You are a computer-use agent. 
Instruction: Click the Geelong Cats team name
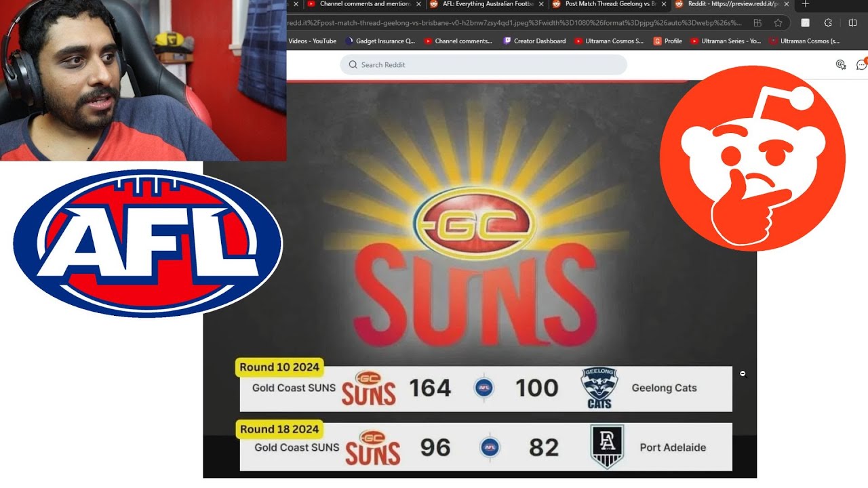664,388
